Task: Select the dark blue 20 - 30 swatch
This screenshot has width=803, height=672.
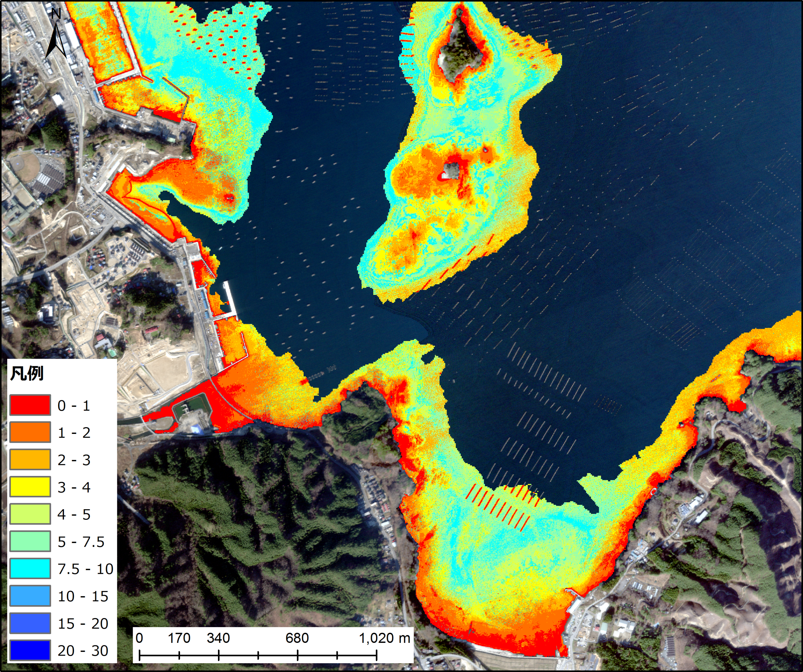Action: coord(30,650)
